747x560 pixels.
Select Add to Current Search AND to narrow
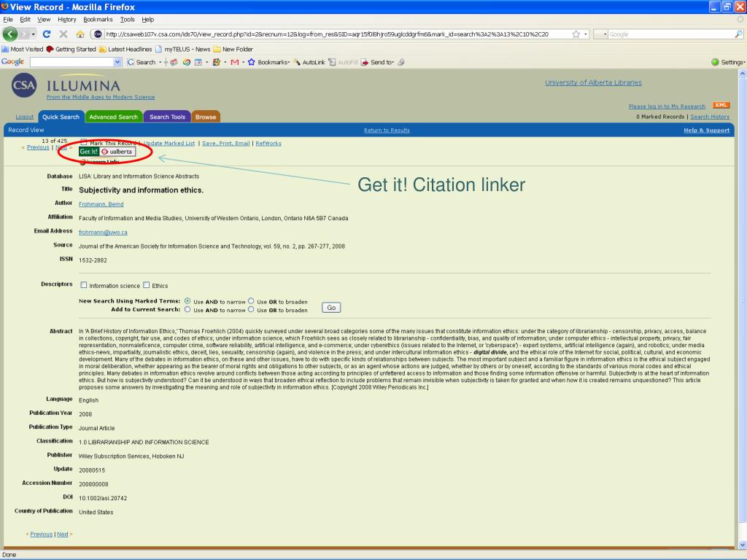[187, 309]
